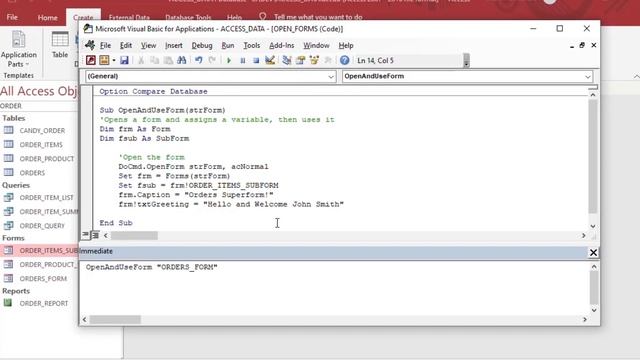Save the VBA project with disk icon

pos(124,60)
